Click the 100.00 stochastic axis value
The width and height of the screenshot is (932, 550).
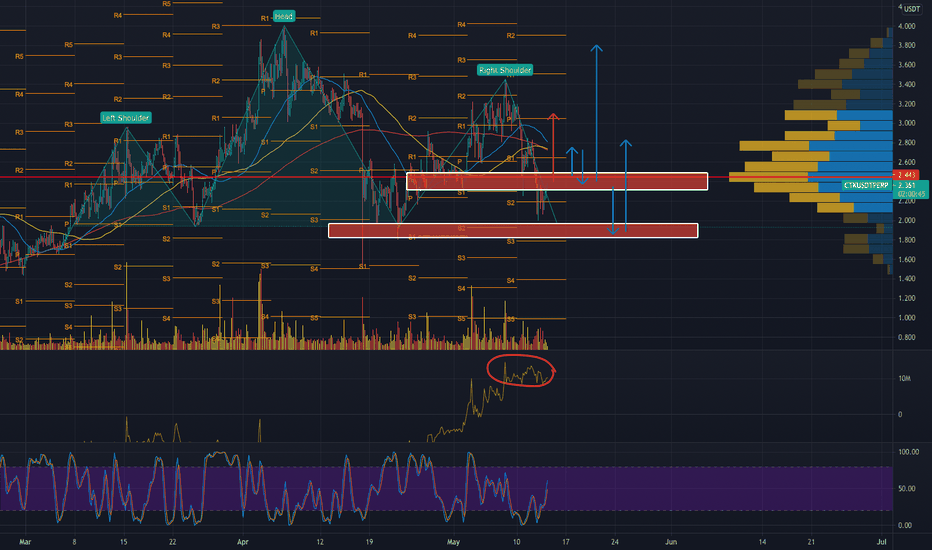point(908,452)
